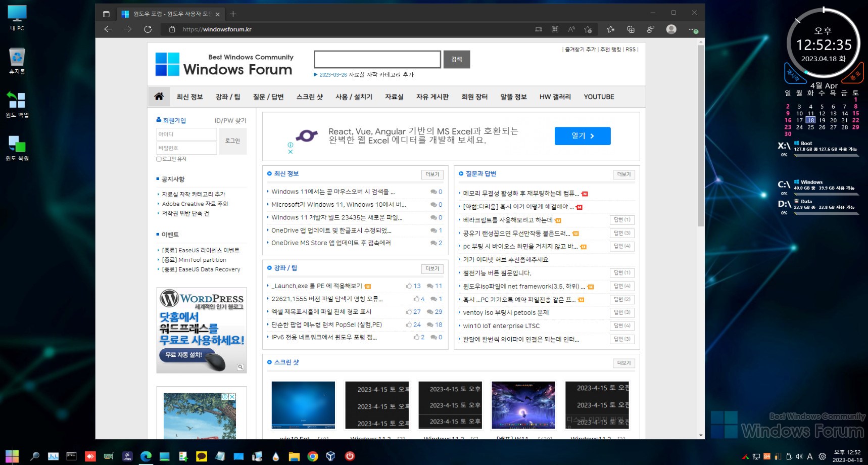Viewport: 868px width, 465px height.
Task: Click the blue 열기 ad button
Action: pyautogui.click(x=583, y=136)
